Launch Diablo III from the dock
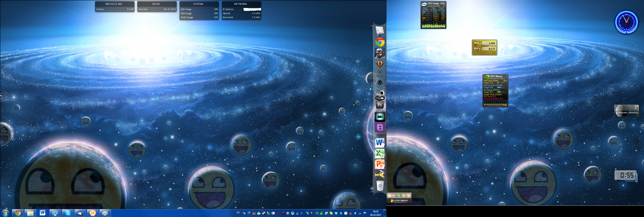The height and width of the screenshot is (217, 644). coord(380,64)
